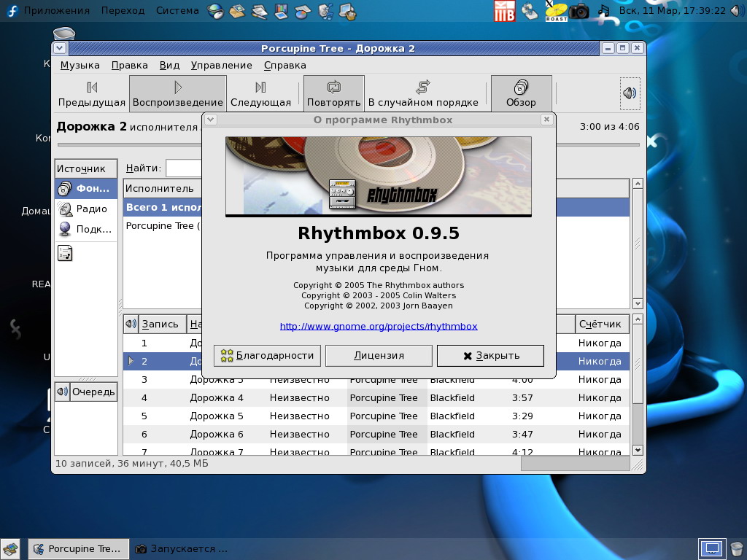The height and width of the screenshot is (560, 747).
Task: Select the Радио source
Action: [86, 209]
